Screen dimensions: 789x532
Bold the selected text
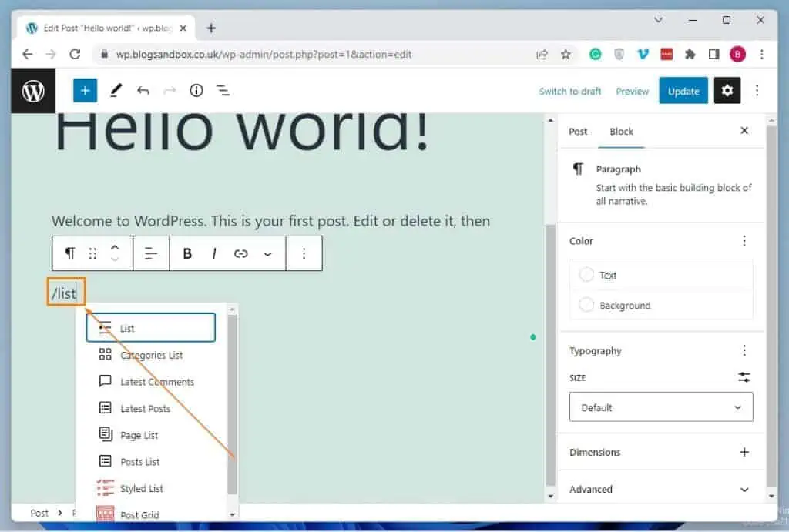point(187,253)
